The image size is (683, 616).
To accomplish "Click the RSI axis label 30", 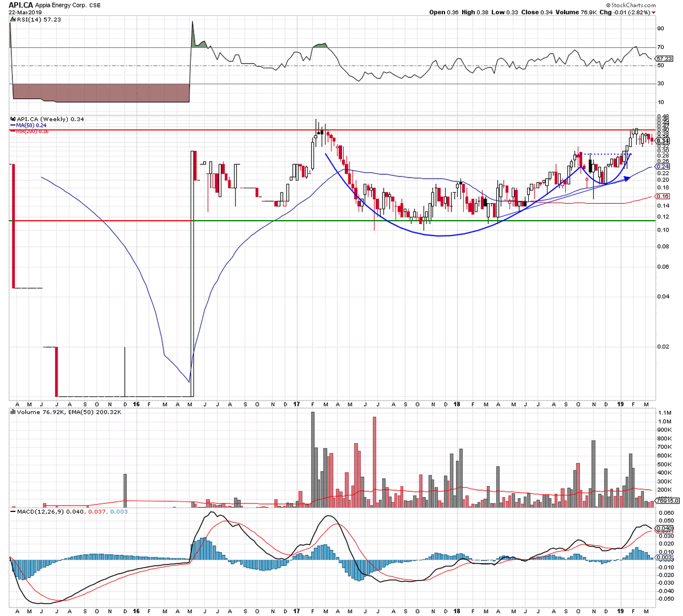I will click(661, 84).
